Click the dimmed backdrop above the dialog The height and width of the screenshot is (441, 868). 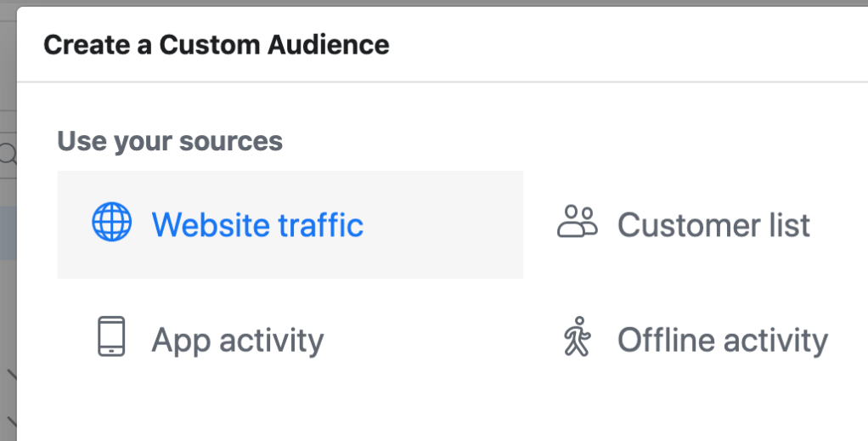[x=425, y=3]
